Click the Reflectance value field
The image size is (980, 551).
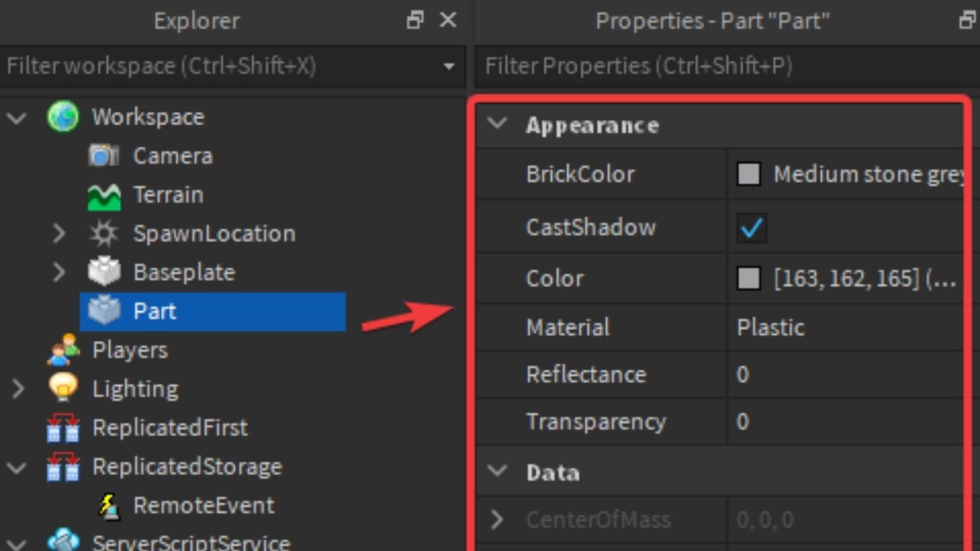[x=798, y=375]
